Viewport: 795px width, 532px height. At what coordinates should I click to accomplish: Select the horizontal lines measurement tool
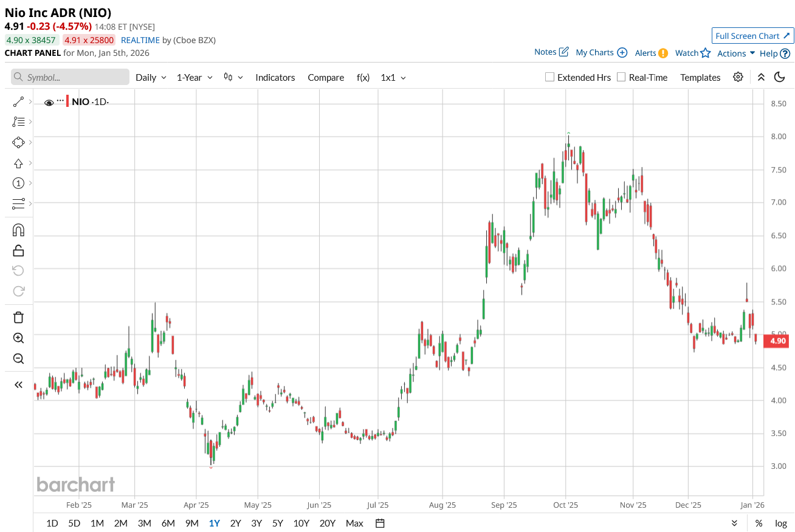click(x=18, y=203)
